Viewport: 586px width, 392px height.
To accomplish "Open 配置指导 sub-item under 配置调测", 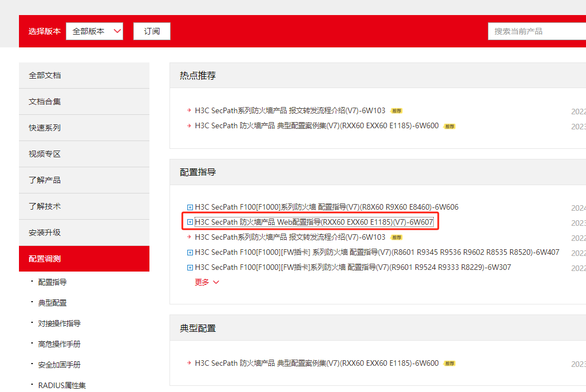I will click(x=52, y=282).
